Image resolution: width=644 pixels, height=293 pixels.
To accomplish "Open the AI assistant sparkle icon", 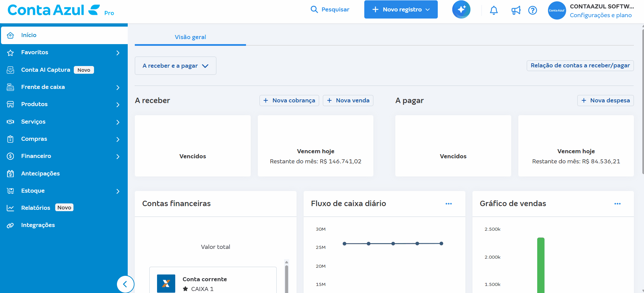I will pyautogui.click(x=461, y=9).
